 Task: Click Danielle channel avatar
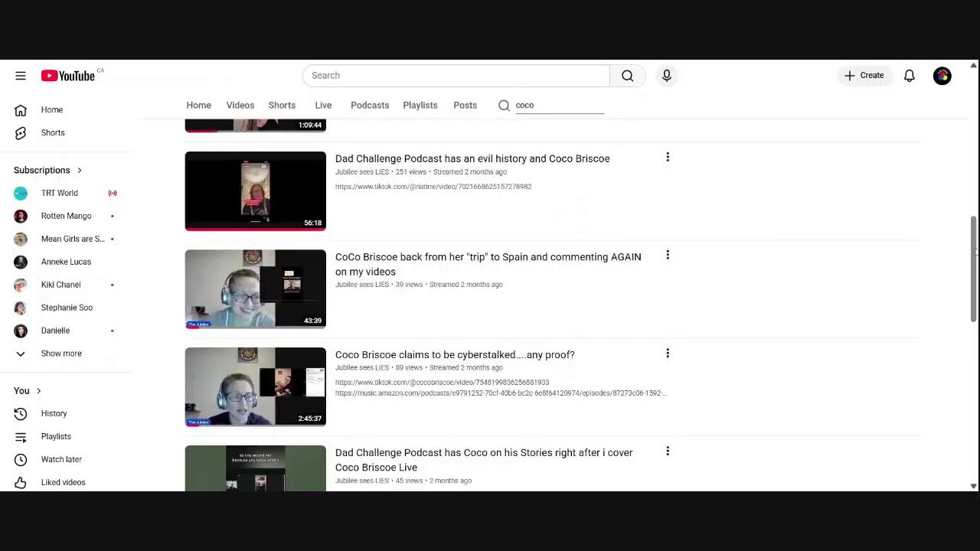[21, 331]
